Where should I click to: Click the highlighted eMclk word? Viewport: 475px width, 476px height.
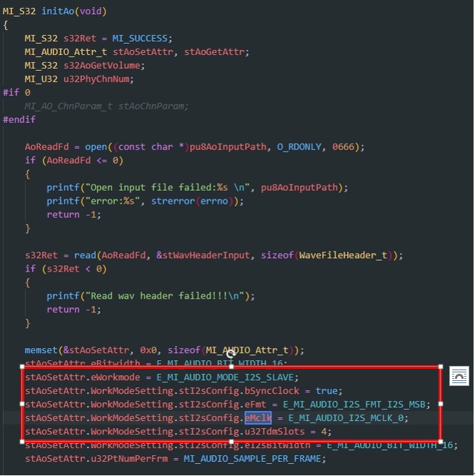[x=258, y=418]
